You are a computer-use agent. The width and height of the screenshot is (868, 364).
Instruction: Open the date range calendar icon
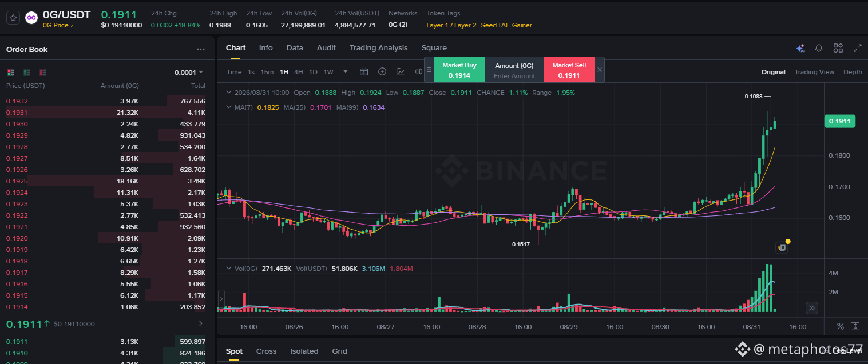363,72
